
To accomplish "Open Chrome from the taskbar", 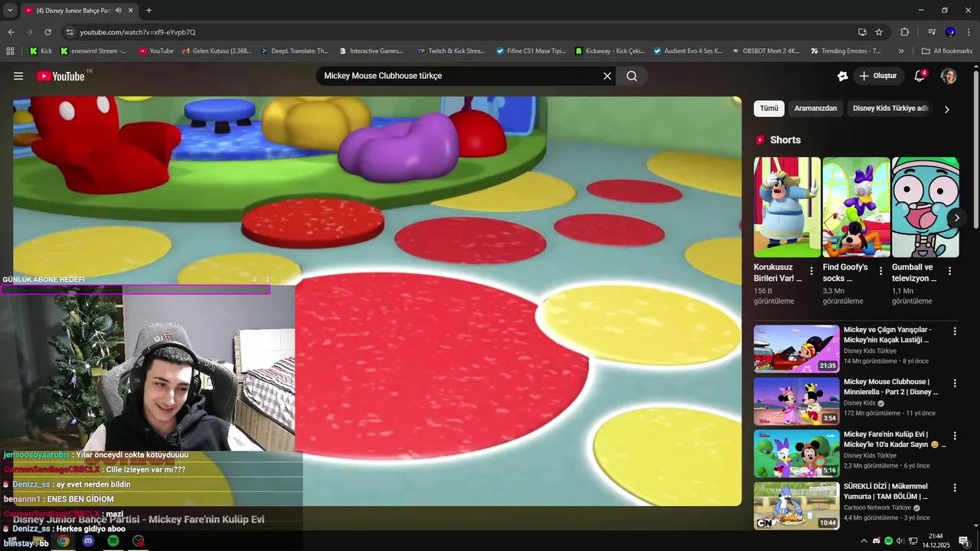I will click(63, 541).
